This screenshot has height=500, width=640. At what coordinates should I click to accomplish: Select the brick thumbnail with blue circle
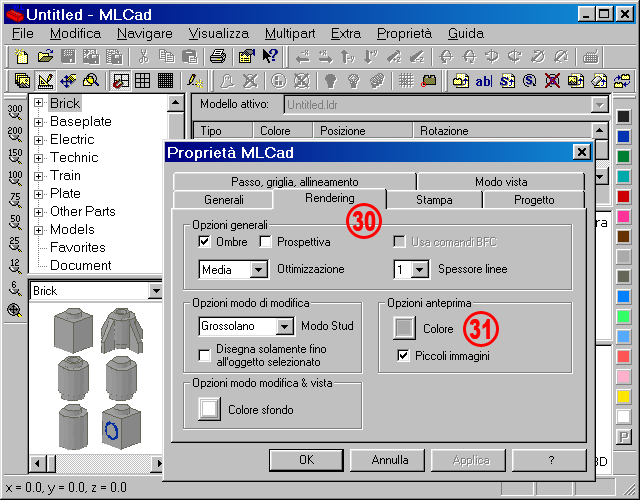point(122,427)
